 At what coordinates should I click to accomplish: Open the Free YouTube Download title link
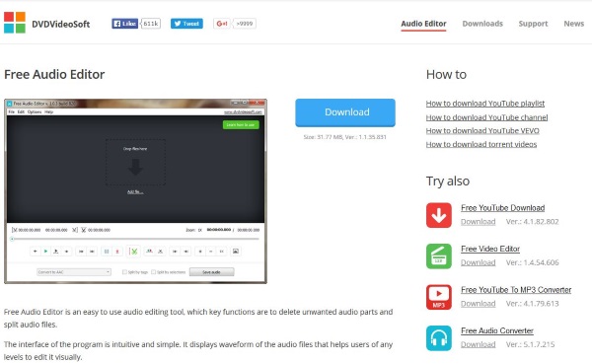(502, 208)
